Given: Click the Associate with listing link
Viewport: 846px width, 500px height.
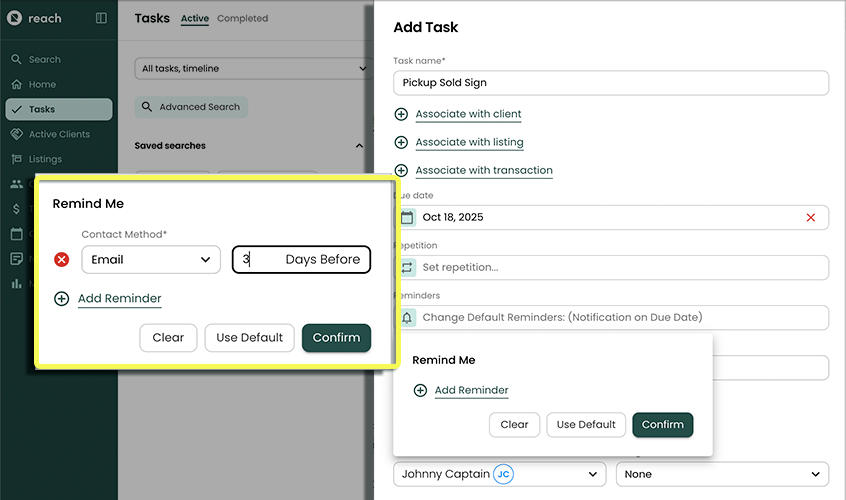Looking at the screenshot, I should pyautogui.click(x=469, y=142).
